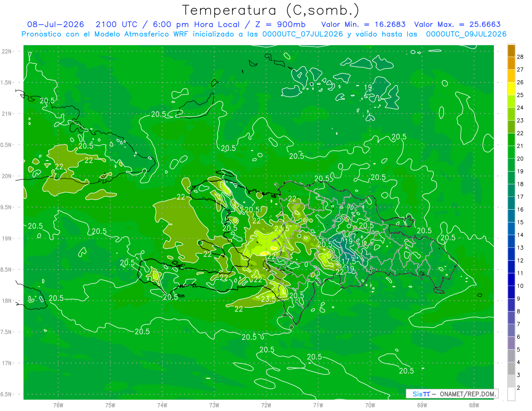Screen dimensions: 532x411
Task: Click the white legend swatch below 2
Action: coord(511,395)
